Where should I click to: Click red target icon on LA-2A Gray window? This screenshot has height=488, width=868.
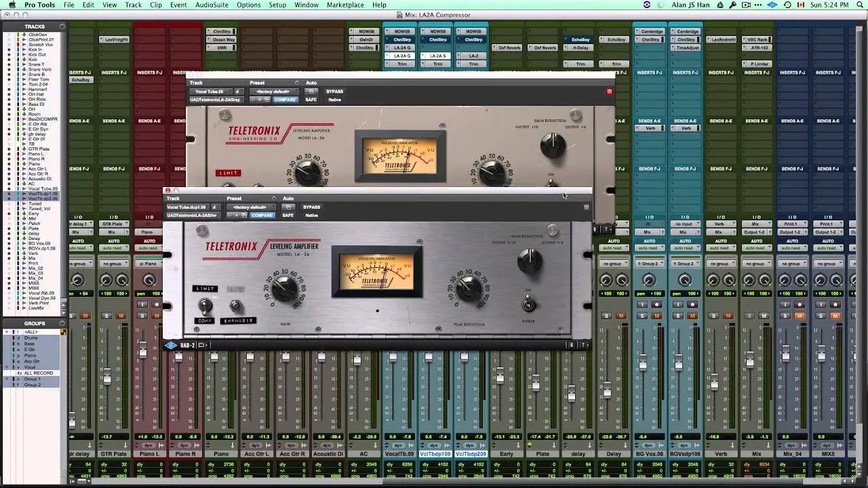click(609, 91)
